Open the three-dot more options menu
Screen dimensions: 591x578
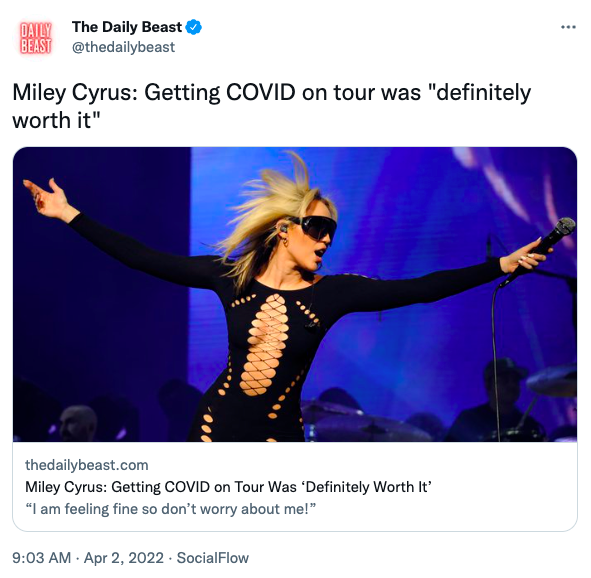pyautogui.click(x=568, y=27)
